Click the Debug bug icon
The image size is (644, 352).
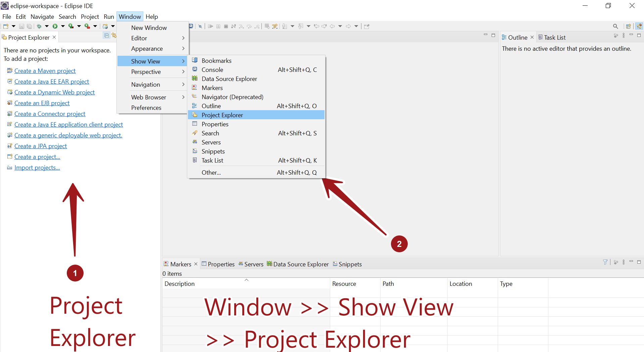coord(39,26)
